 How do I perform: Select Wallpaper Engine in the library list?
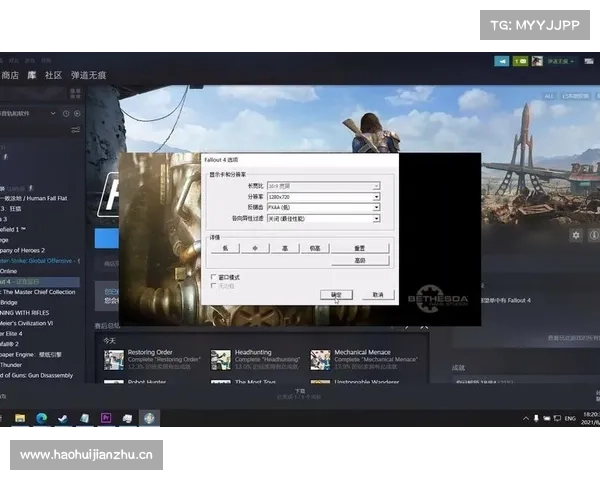31,354
